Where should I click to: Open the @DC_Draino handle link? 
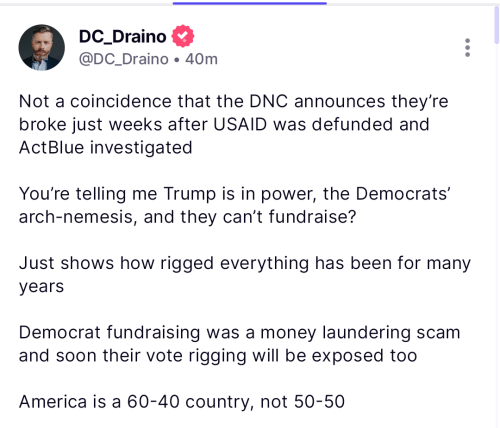click(124, 59)
